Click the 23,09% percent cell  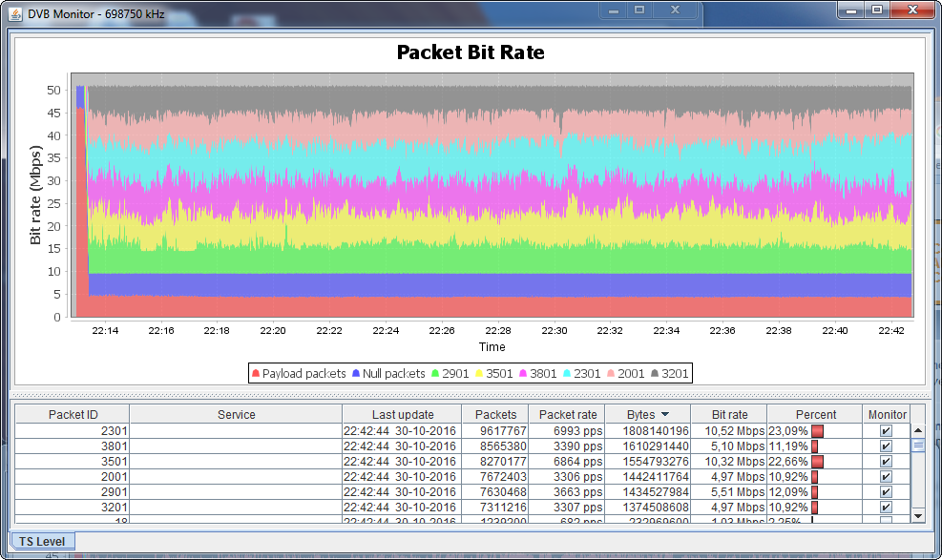pos(816,431)
